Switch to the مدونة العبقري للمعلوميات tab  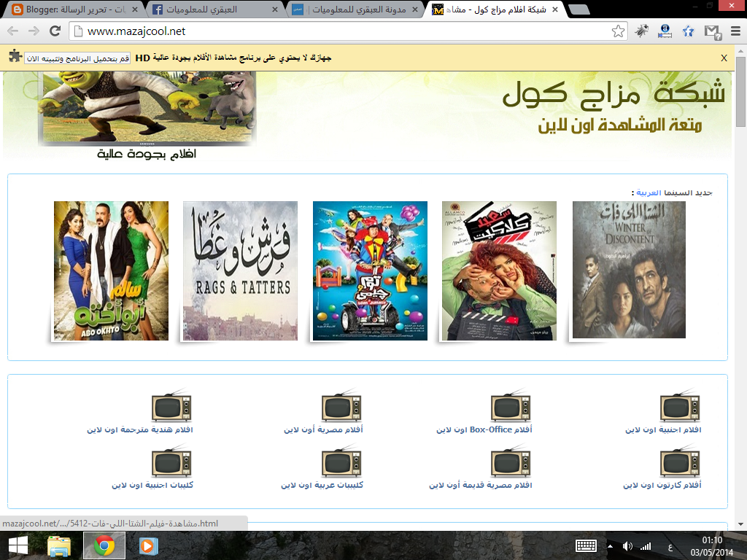pyautogui.click(x=354, y=9)
